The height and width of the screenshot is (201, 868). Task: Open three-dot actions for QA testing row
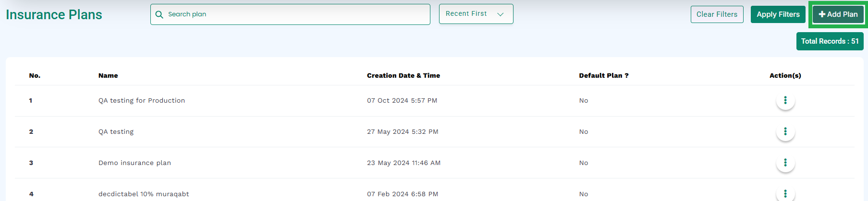click(785, 131)
